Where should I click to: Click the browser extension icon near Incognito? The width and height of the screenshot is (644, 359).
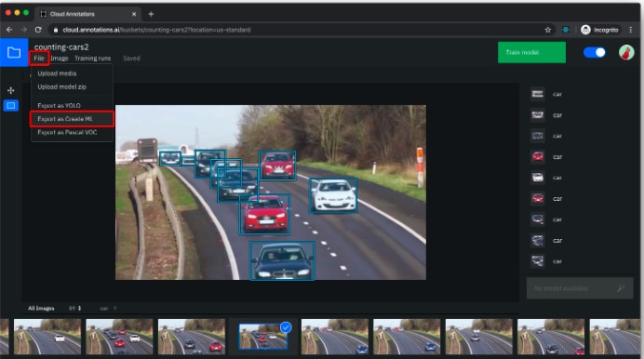click(x=566, y=30)
